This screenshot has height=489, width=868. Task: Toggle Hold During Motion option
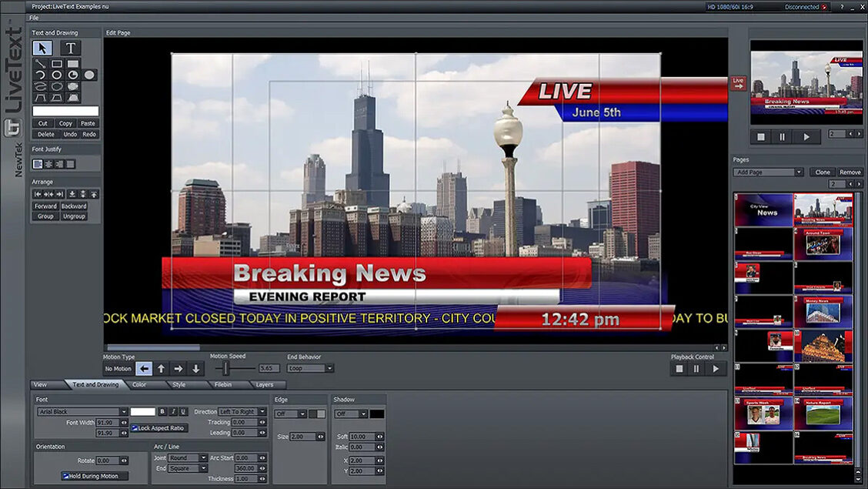click(x=66, y=476)
